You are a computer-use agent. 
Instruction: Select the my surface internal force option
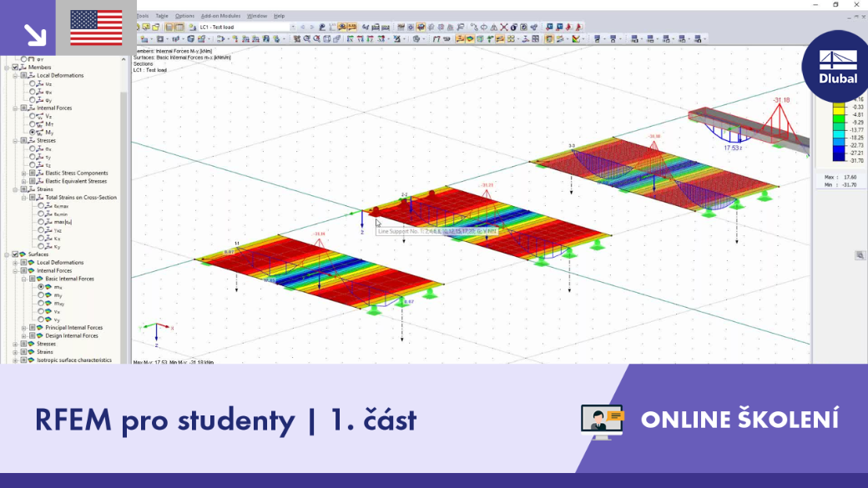tap(41, 295)
